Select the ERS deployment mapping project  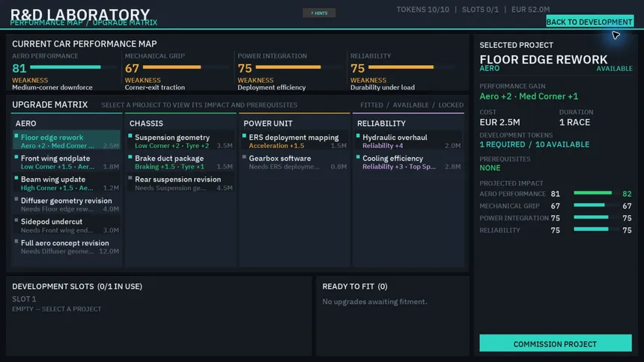pyautogui.click(x=294, y=141)
